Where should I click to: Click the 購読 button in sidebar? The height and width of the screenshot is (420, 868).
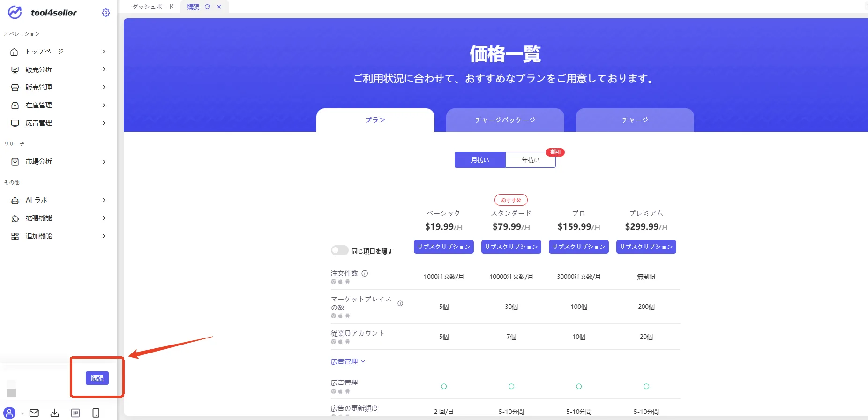tap(97, 378)
